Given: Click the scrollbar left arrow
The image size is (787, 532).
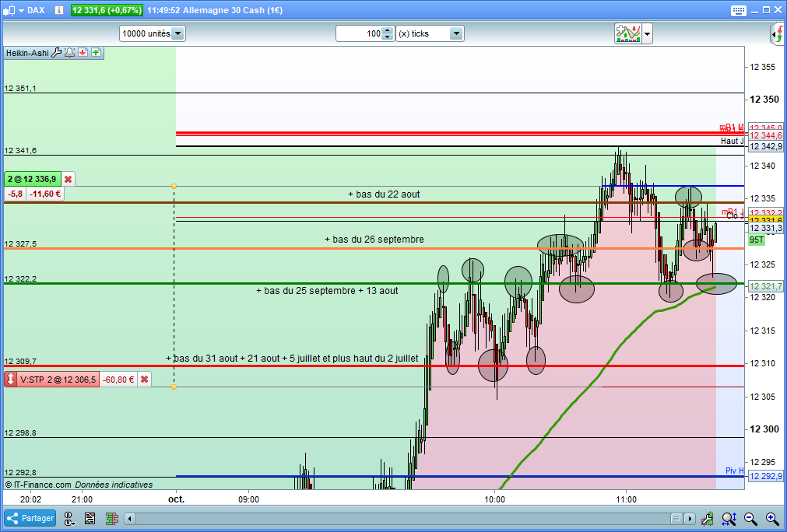Looking at the screenshot, I should (x=130, y=519).
